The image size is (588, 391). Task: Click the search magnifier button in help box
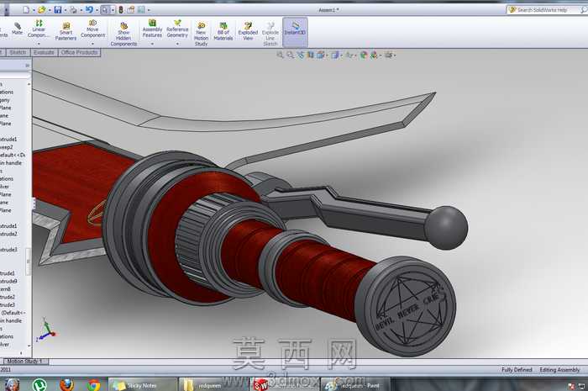pyautogui.click(x=584, y=10)
